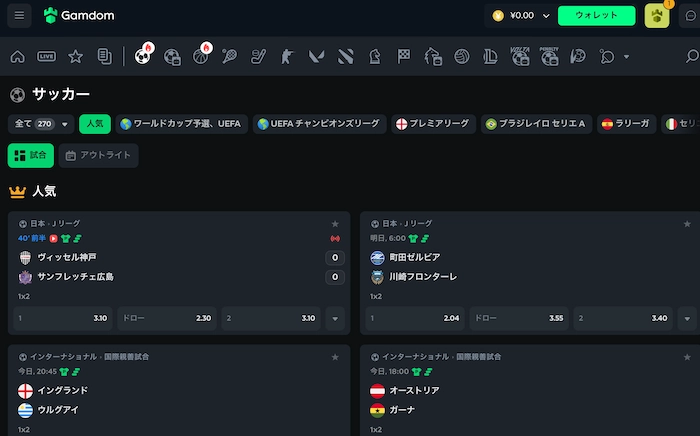This screenshot has width=700, height=436.
Task: Select the Volta football icon
Action: click(520, 57)
